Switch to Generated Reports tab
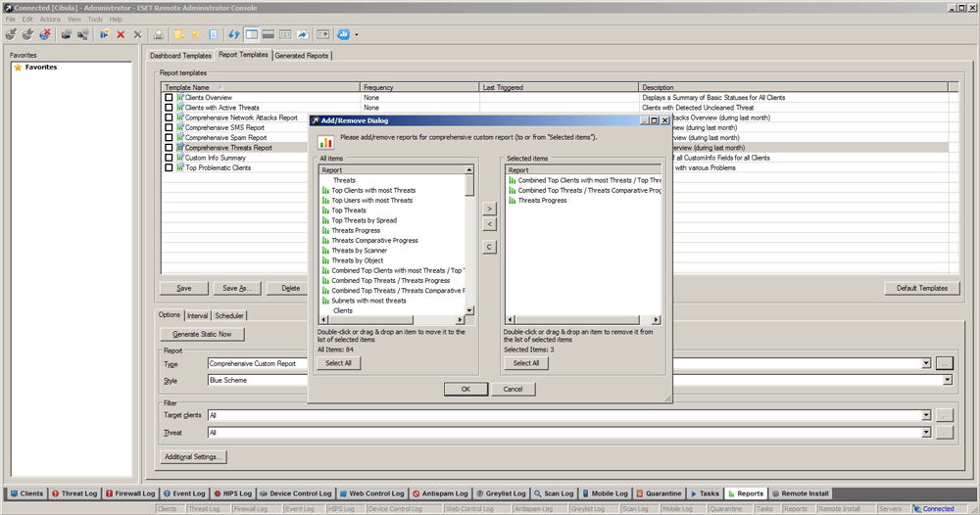Image resolution: width=980 pixels, height=515 pixels. pyautogui.click(x=301, y=56)
